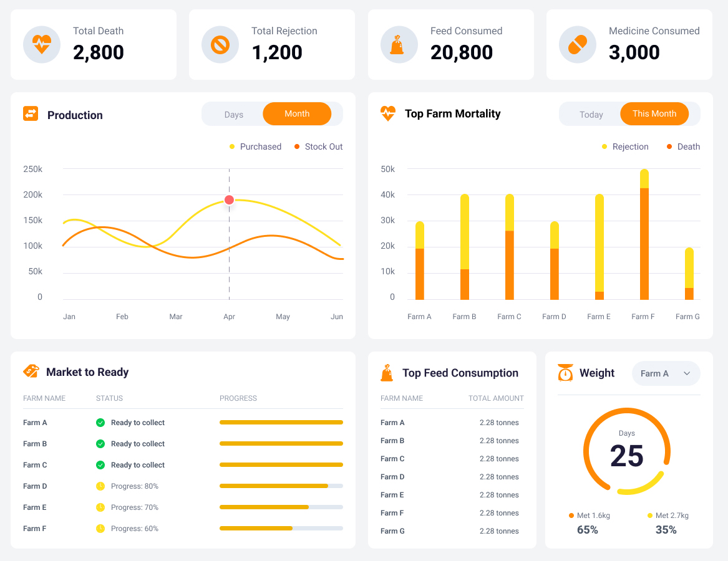Click the Apr label on Production axis

pyautogui.click(x=229, y=317)
